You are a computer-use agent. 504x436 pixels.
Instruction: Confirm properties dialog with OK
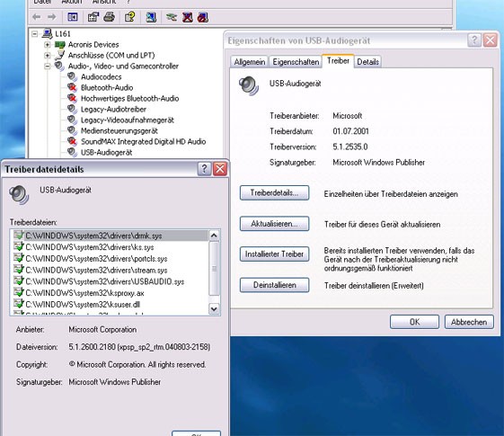[414, 322]
